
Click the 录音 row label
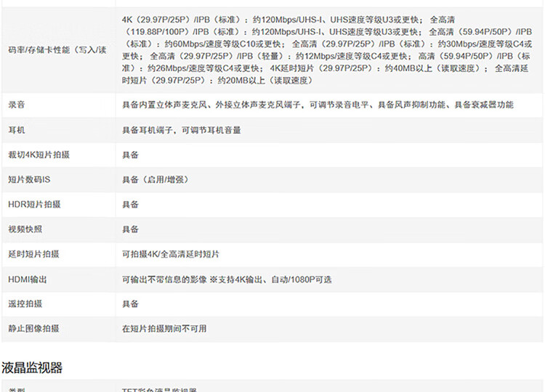18,105
